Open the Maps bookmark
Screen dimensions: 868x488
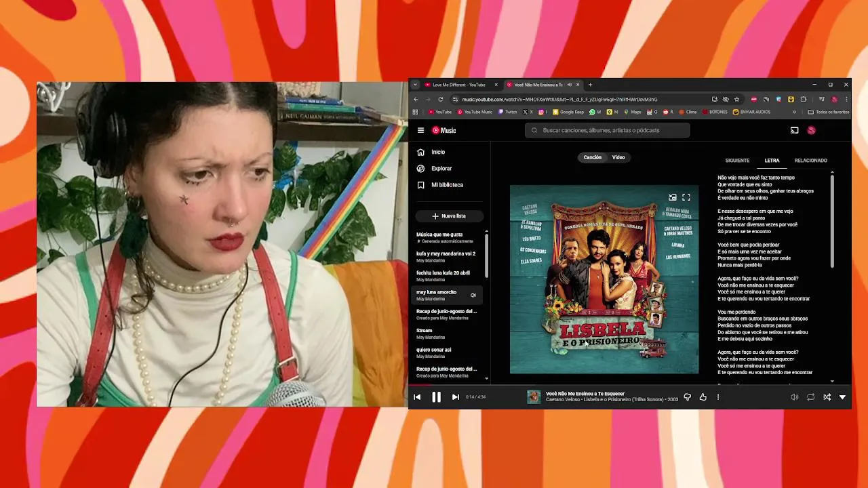(633, 112)
